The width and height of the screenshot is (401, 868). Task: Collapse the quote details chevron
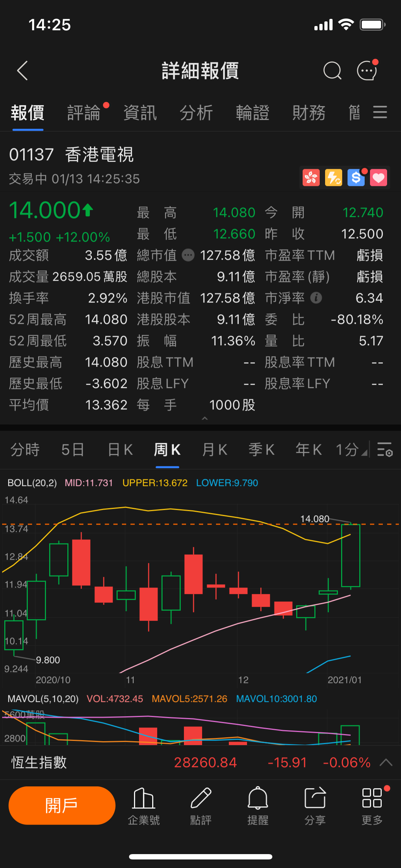[205, 418]
